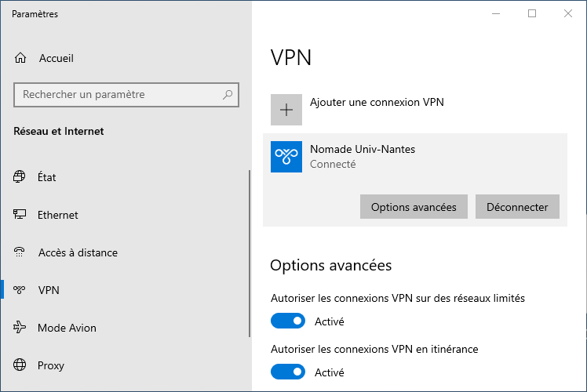Click the VPN icon in sidebar
The width and height of the screenshot is (587, 392).
(20, 290)
